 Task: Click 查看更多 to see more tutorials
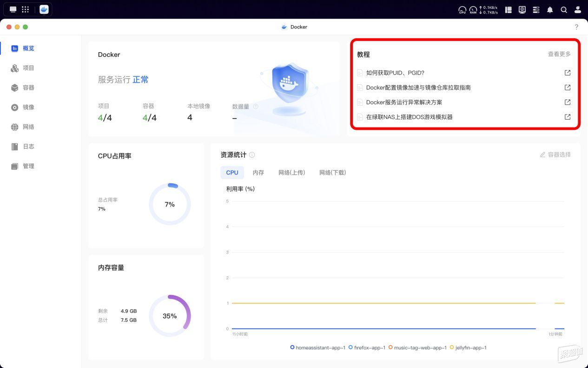[559, 54]
